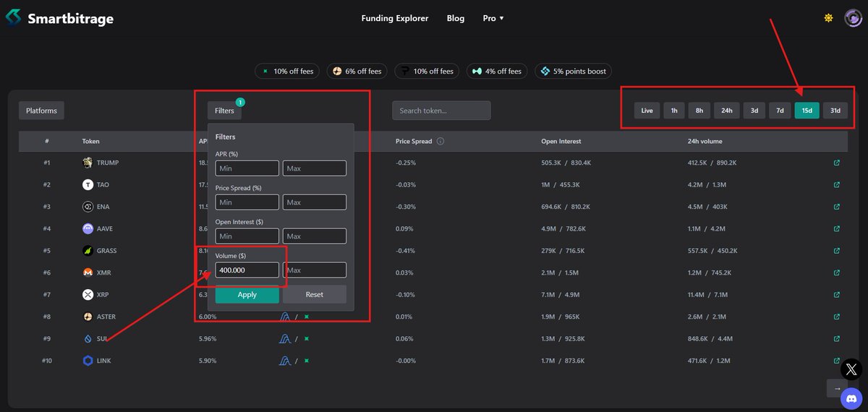Select the Live timeframe
This screenshot has height=412, width=868.
(x=647, y=111)
